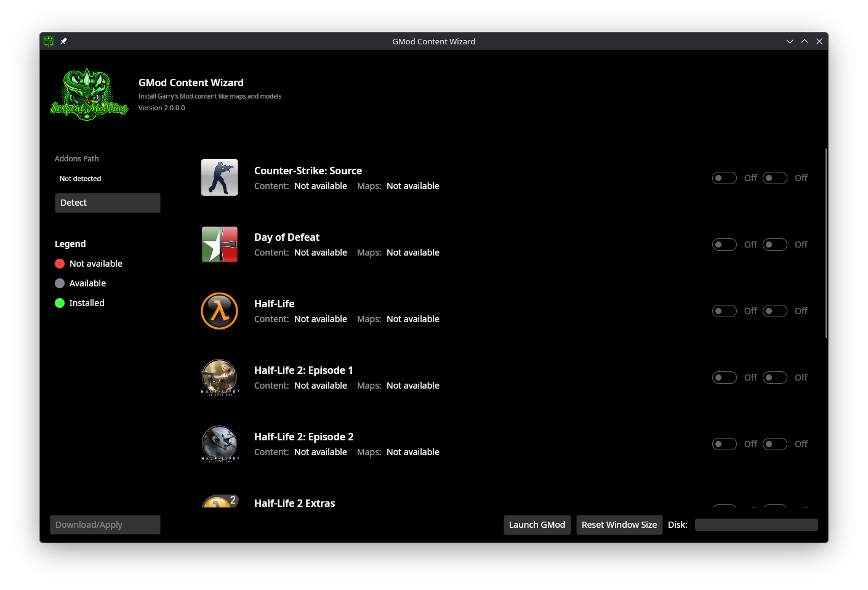The width and height of the screenshot is (868, 590).
Task: Click the 'Version 2.0.0.0' text
Action: [x=162, y=108]
